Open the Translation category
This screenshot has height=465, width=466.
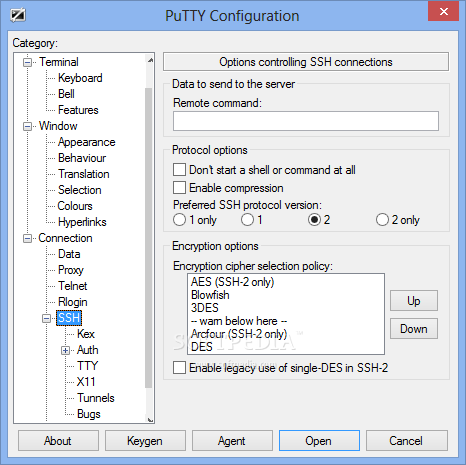[x=84, y=174]
